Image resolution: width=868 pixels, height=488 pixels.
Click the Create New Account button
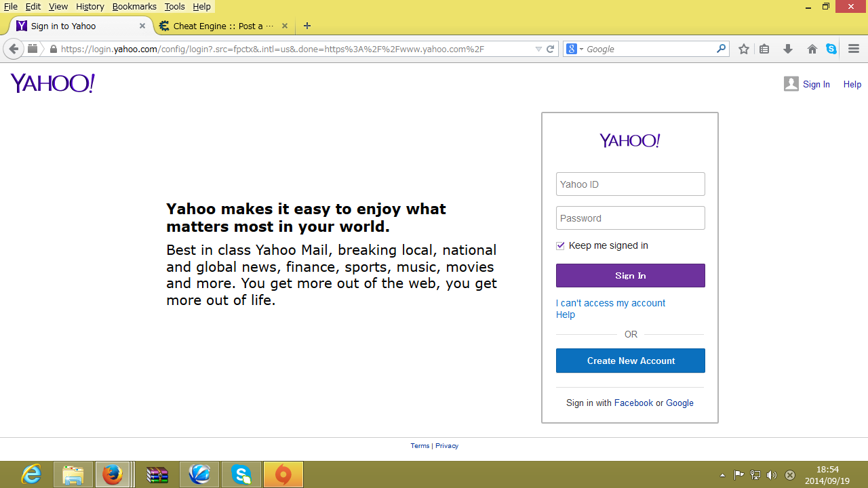coord(630,361)
